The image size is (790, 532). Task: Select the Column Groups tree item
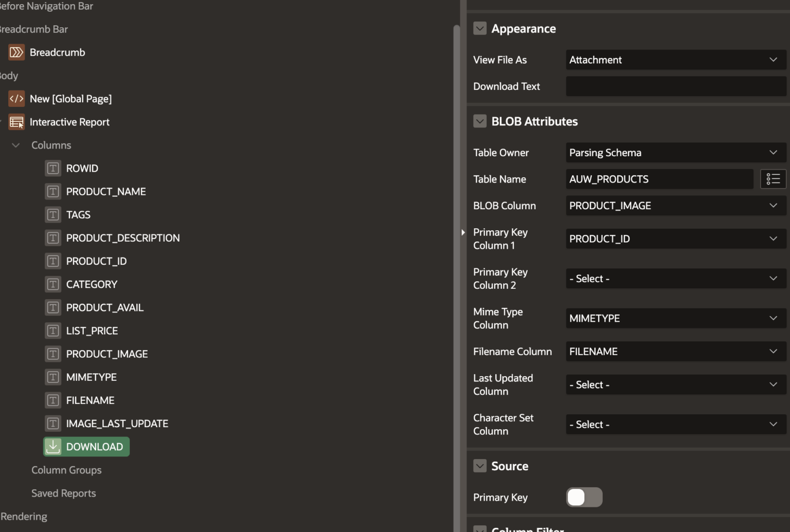(x=66, y=470)
